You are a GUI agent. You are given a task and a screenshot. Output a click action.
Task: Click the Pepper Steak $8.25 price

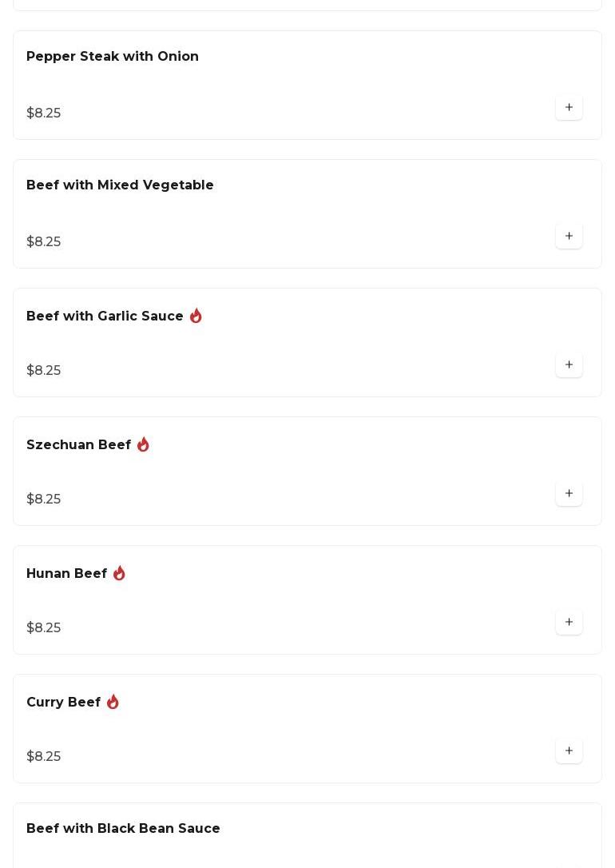tap(44, 113)
